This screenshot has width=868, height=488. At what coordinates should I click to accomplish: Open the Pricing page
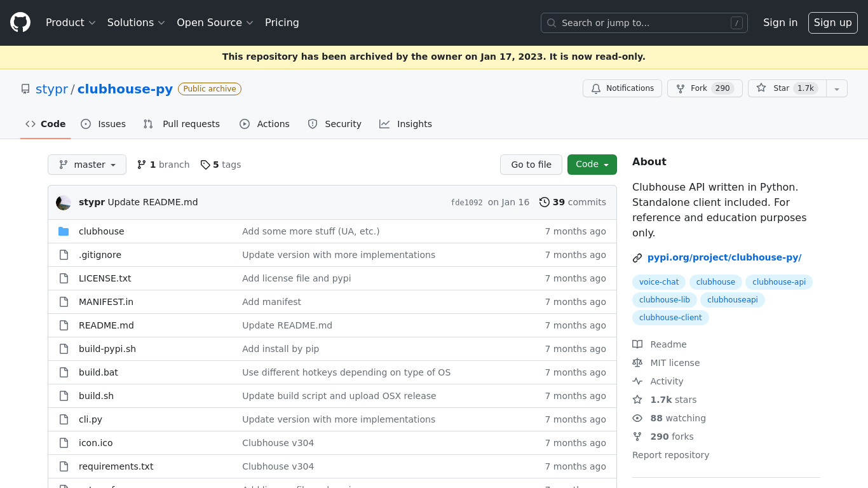pyautogui.click(x=282, y=22)
